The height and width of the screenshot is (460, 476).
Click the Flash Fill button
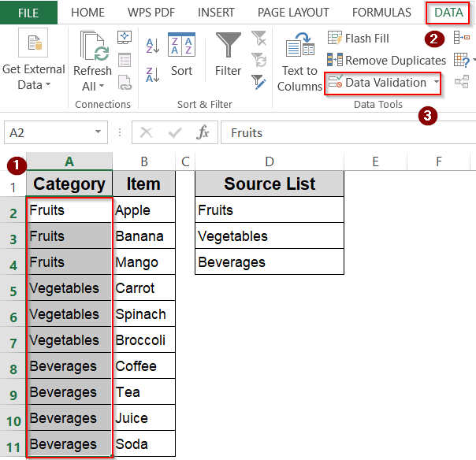click(x=359, y=39)
